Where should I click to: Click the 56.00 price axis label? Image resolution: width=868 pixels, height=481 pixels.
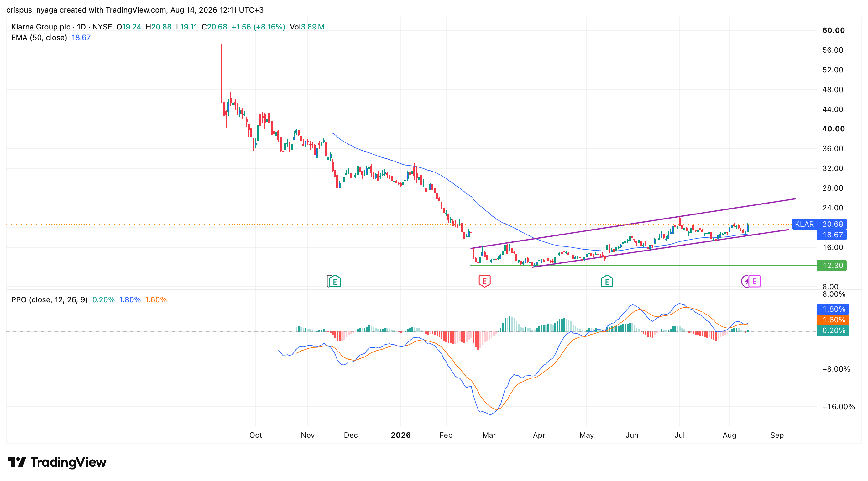(x=833, y=50)
